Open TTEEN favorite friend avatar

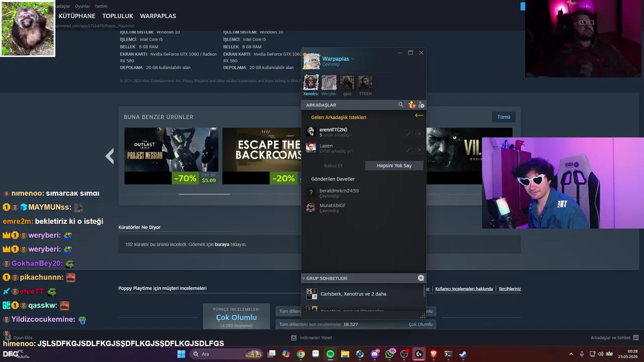click(365, 82)
